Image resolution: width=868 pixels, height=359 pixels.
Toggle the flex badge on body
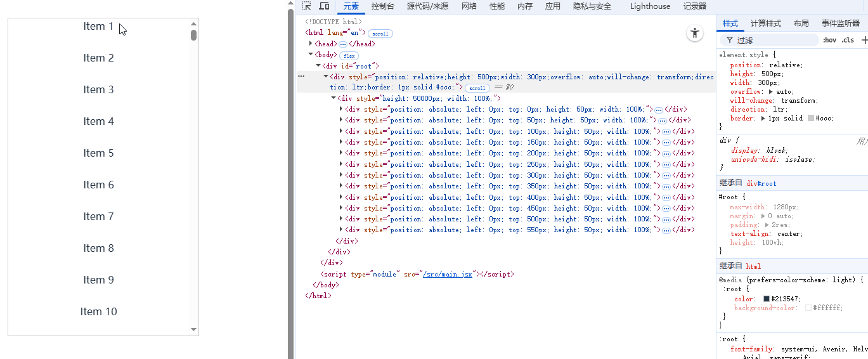(x=349, y=56)
